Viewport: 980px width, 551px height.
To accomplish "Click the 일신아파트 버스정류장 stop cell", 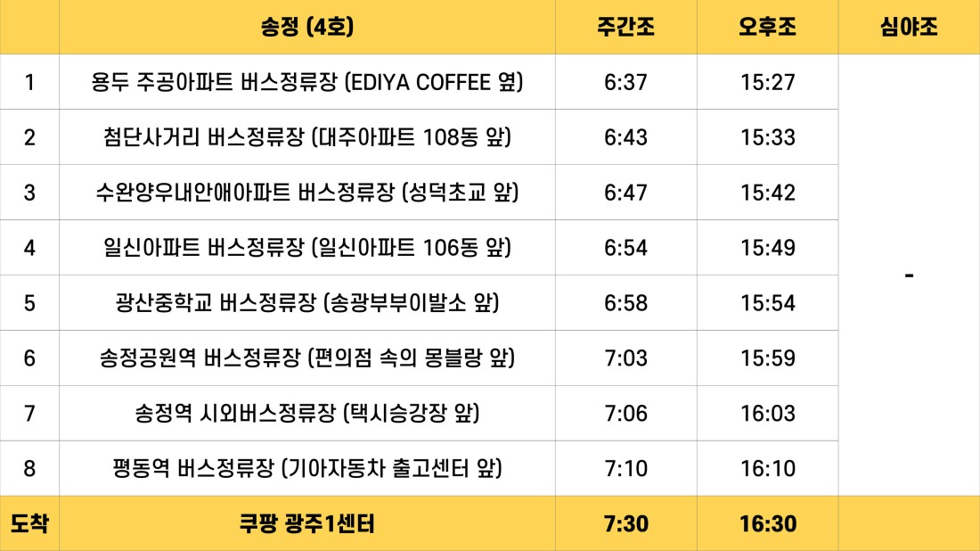I will coord(306,248).
